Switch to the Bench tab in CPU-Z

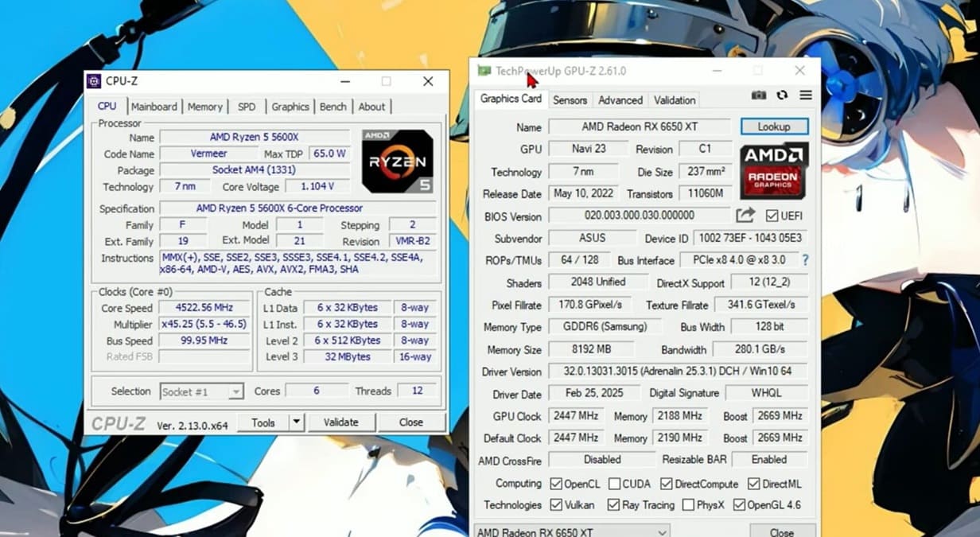[x=333, y=107]
